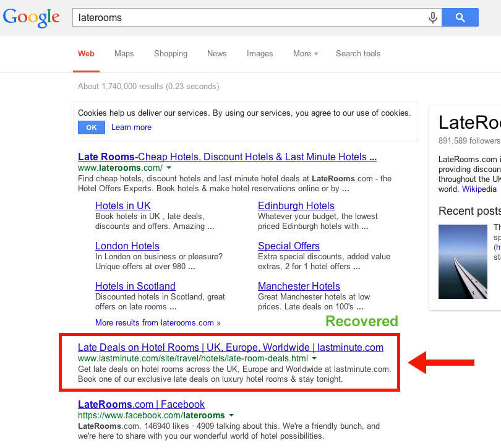
Task: Click the Wikipedia link in the side panel
Action: pos(479,189)
